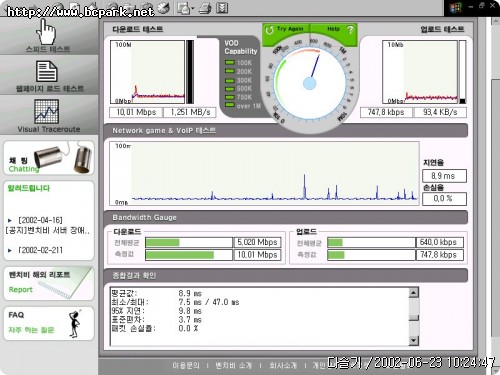Click the 다운로드 테스트 heading
This screenshot has width=500, height=375.
pyautogui.click(x=138, y=29)
